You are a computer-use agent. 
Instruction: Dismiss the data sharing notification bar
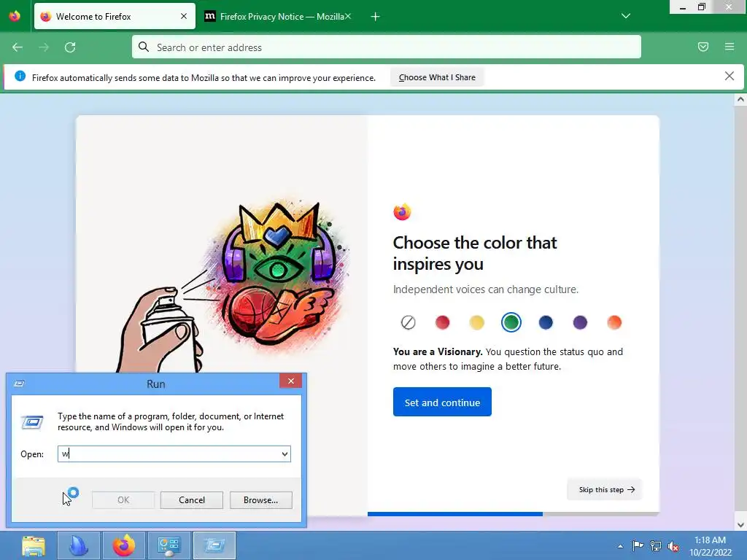(x=729, y=76)
